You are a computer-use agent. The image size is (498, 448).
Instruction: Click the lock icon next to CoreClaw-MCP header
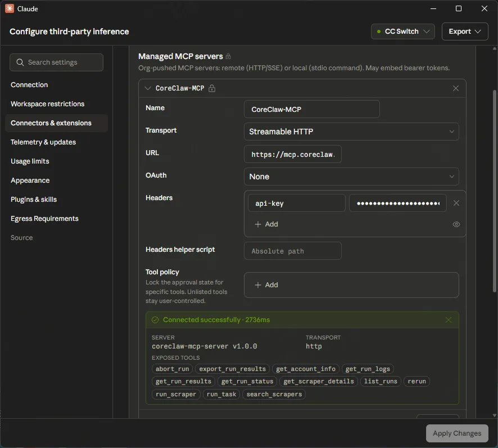[212, 88]
